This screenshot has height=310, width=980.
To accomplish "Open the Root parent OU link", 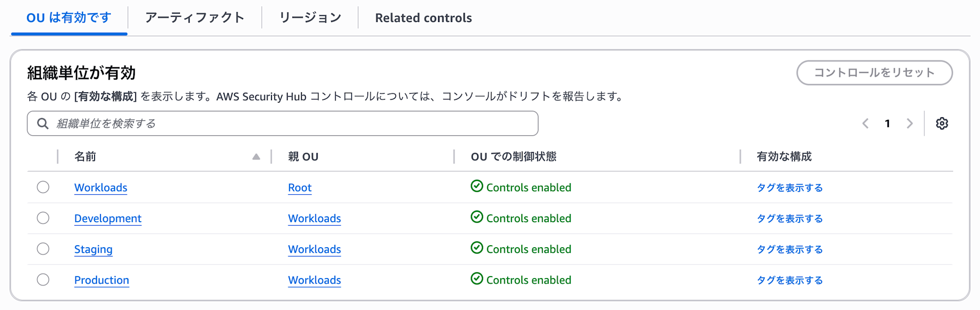I will coord(299,187).
